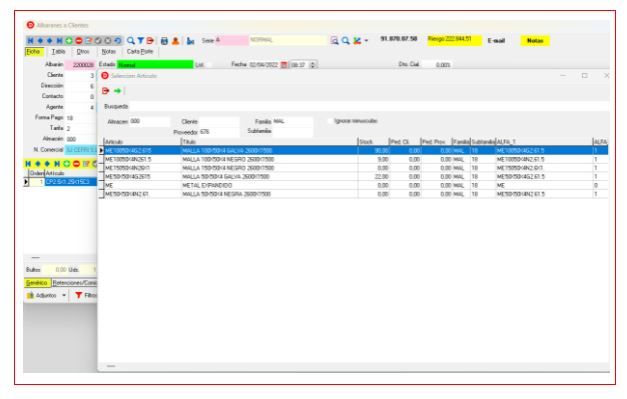This screenshot has width=627, height=399.
Task: Toggle the Ignorar minusculas checkbox
Action: 330,121
